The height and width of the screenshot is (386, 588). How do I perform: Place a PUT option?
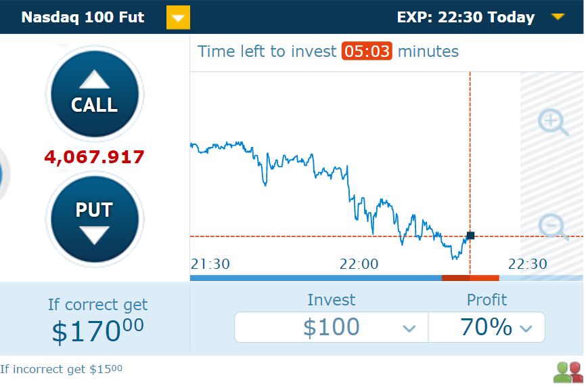(x=95, y=219)
